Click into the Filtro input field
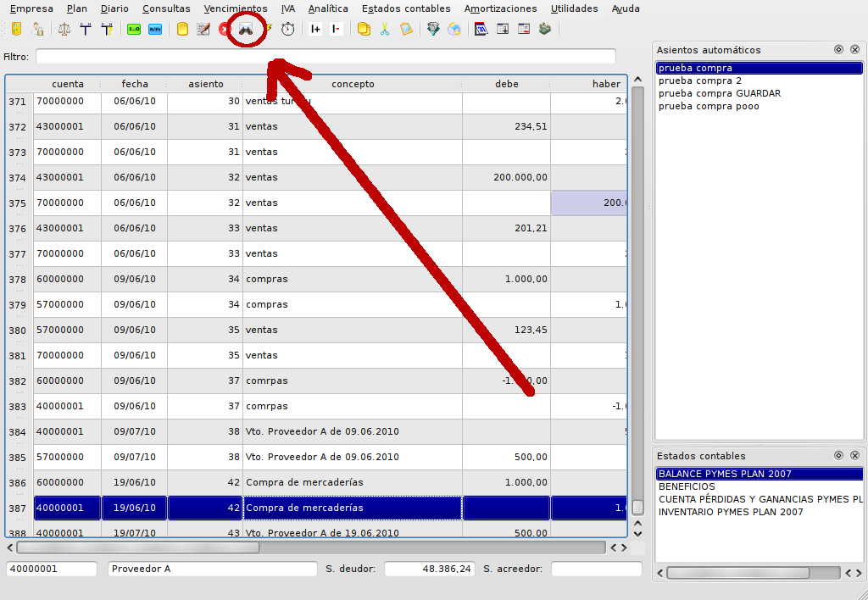 (325, 57)
